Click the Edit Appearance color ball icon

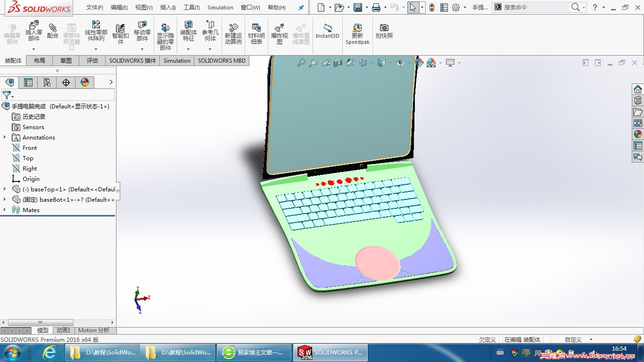coord(419,63)
